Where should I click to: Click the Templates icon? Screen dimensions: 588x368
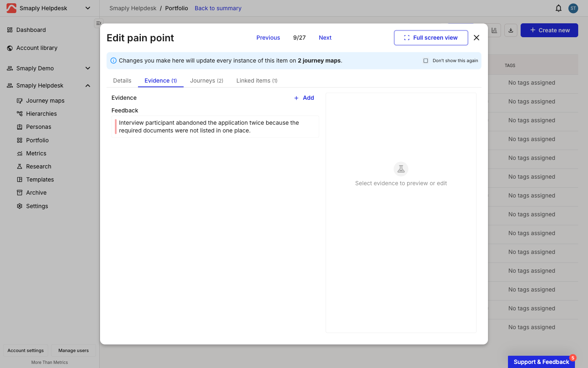(x=20, y=180)
